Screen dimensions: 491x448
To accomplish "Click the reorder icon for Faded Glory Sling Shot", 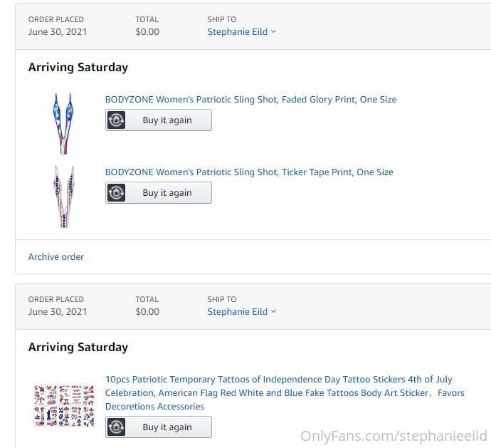I will pos(117,120).
